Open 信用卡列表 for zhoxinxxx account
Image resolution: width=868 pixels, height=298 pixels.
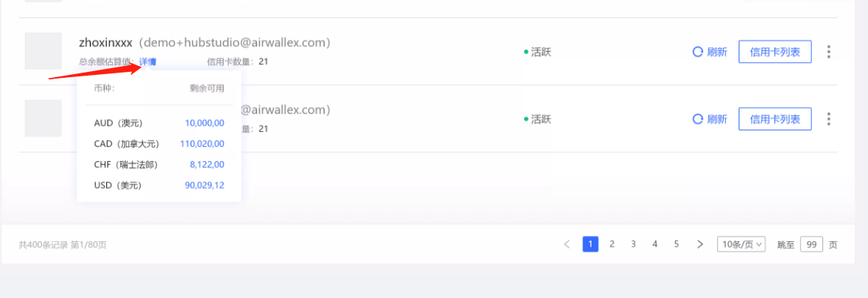tap(775, 52)
